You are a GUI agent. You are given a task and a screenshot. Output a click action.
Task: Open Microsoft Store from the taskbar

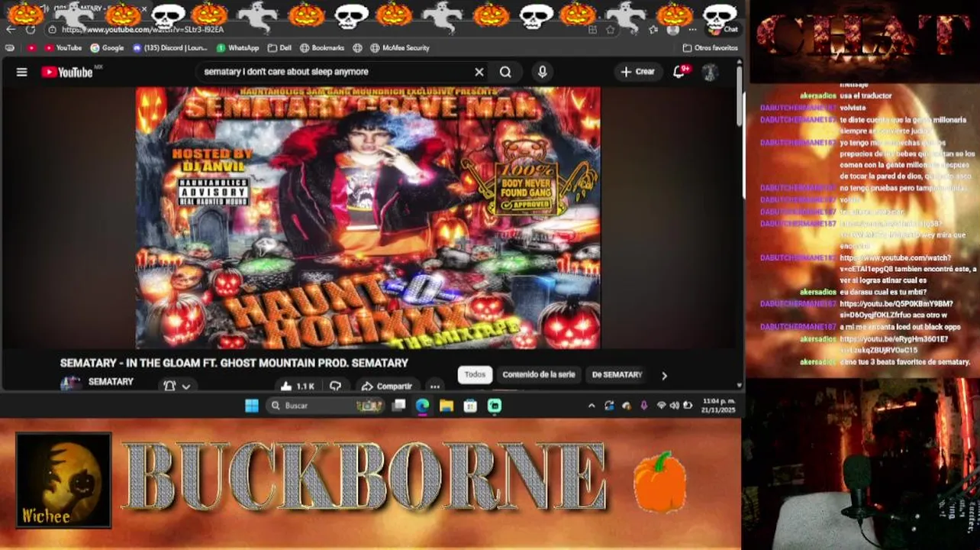coord(470,406)
